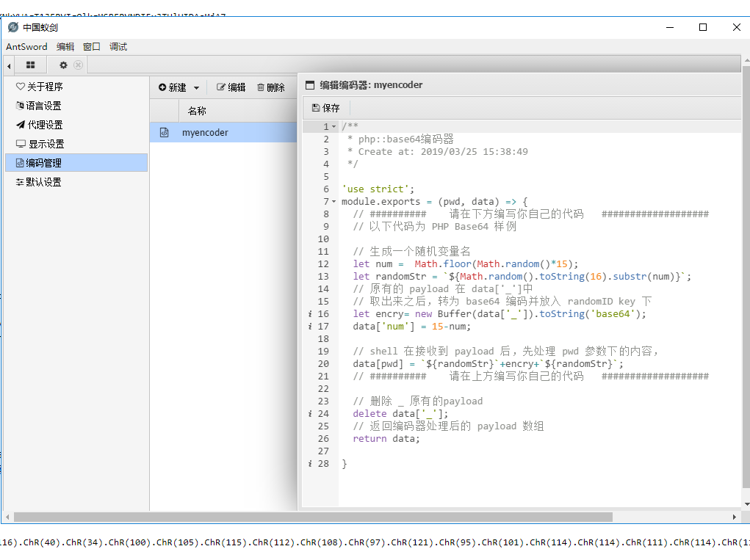Click the AntSword app logo in title bar

pos(13,27)
